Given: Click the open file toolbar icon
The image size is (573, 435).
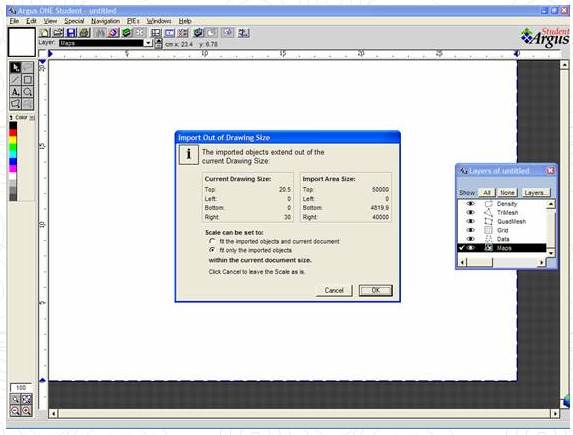Looking at the screenshot, I should tap(58, 33).
